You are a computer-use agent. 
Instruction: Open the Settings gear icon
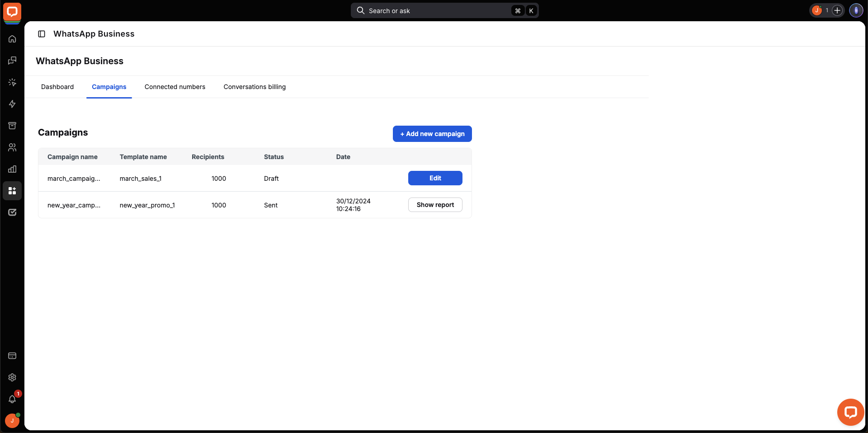[x=12, y=377]
